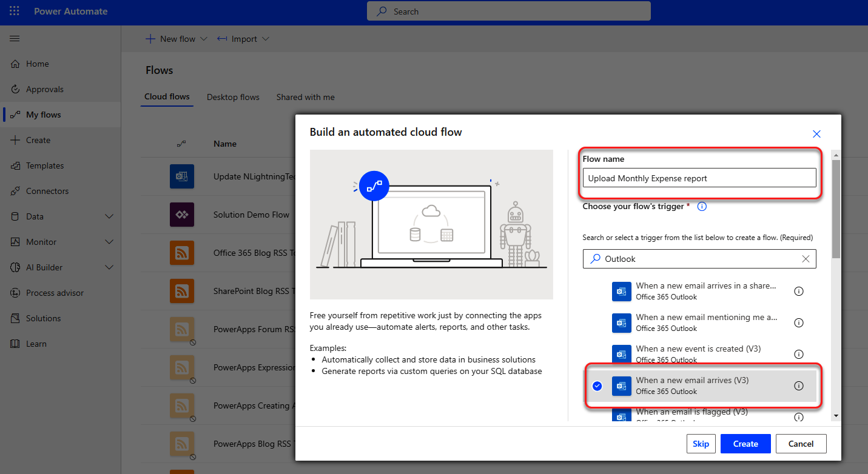The height and width of the screenshot is (474, 868).
Task: Clear the Outlook trigger search text
Action: (806, 259)
